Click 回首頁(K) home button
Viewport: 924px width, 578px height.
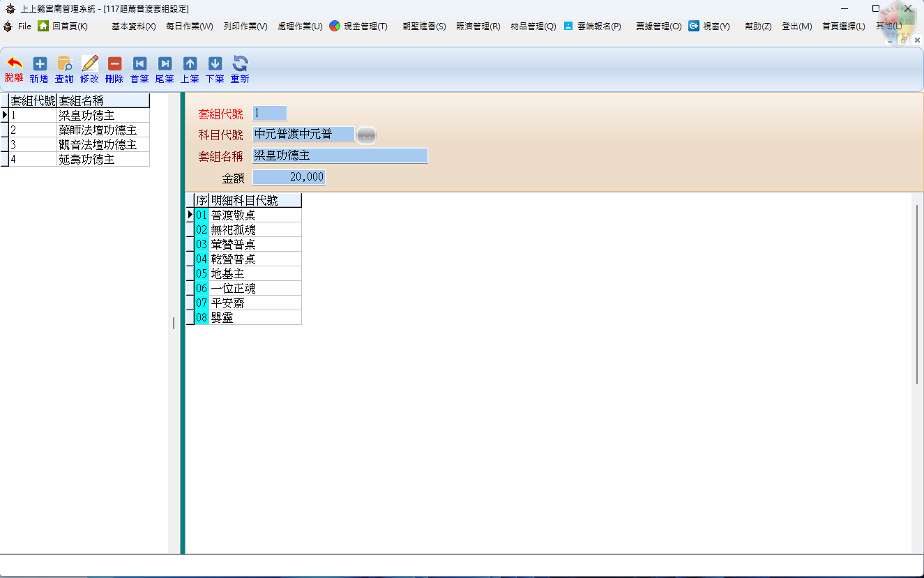pyautogui.click(x=63, y=26)
